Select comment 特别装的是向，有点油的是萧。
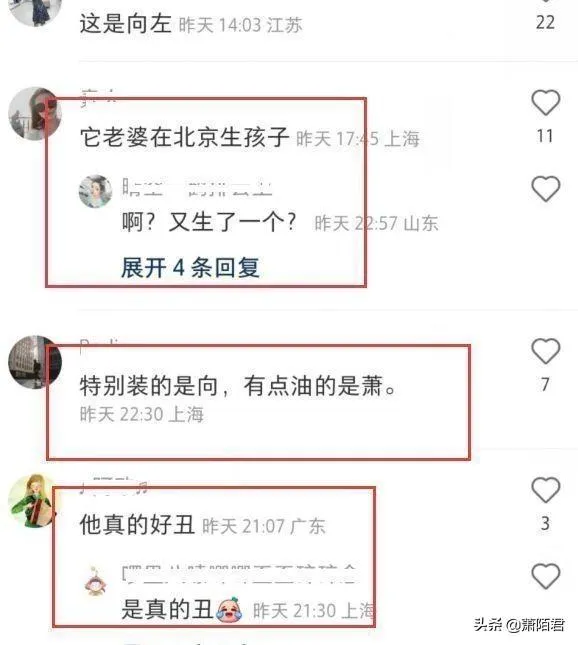578x645 pixels. pos(238,386)
